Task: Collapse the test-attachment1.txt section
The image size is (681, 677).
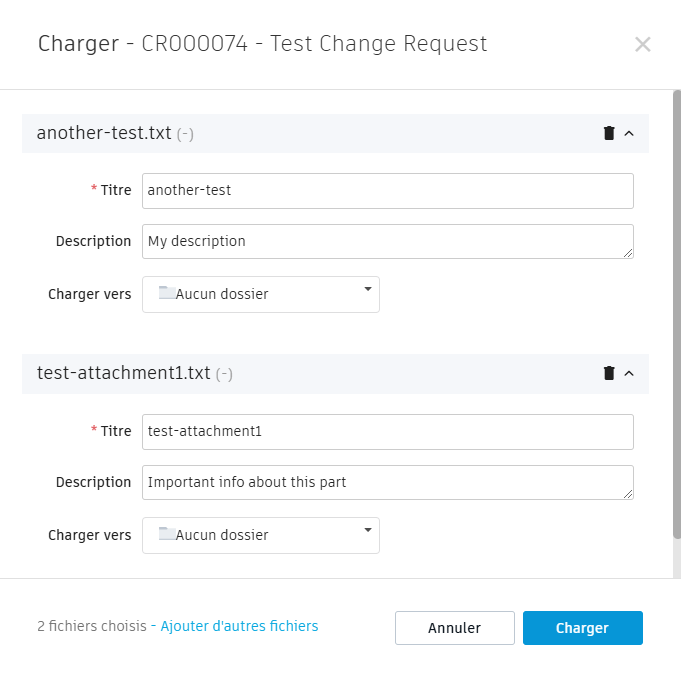Action: click(629, 373)
